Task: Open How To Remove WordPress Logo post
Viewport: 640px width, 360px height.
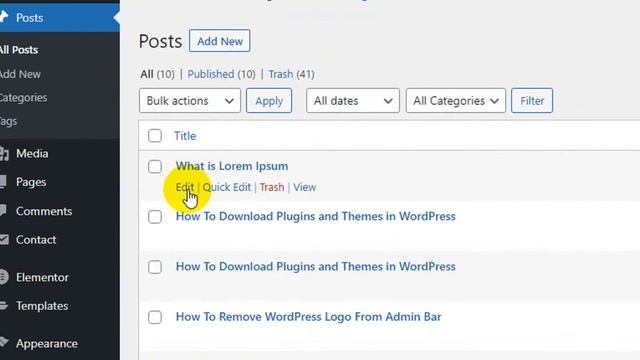Action: (309, 317)
